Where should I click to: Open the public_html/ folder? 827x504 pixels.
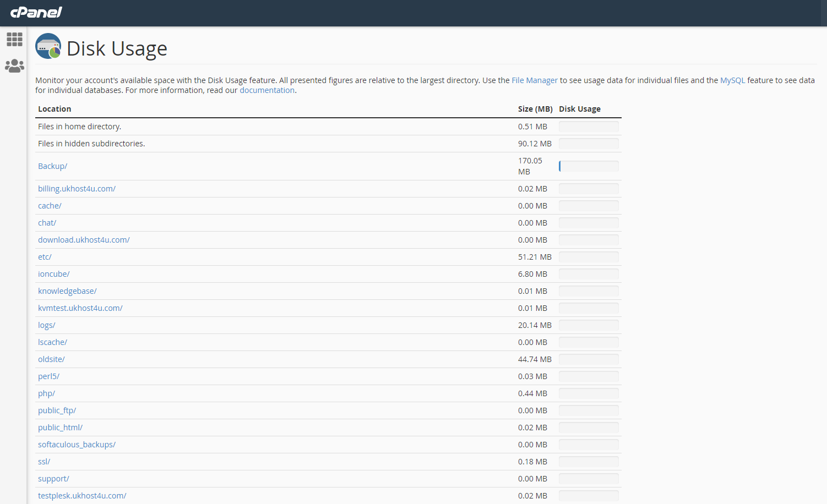point(60,428)
